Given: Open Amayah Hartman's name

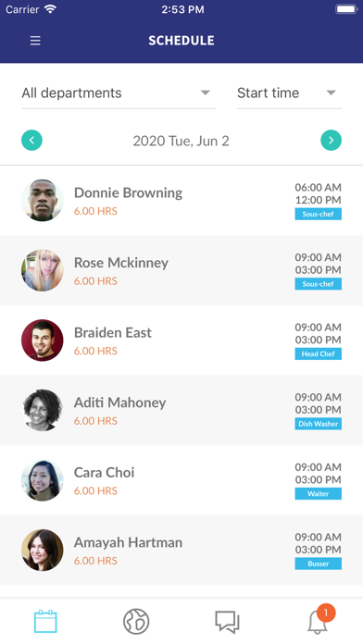Looking at the screenshot, I should coord(129,542).
